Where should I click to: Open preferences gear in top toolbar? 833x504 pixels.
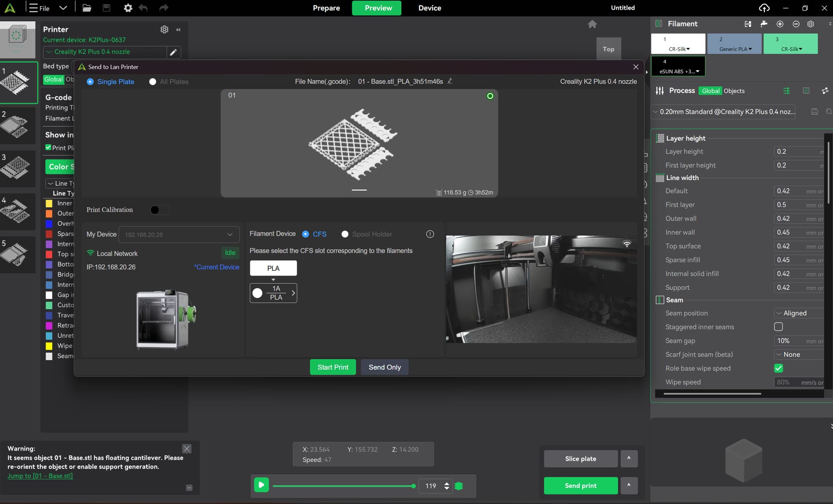click(x=128, y=8)
